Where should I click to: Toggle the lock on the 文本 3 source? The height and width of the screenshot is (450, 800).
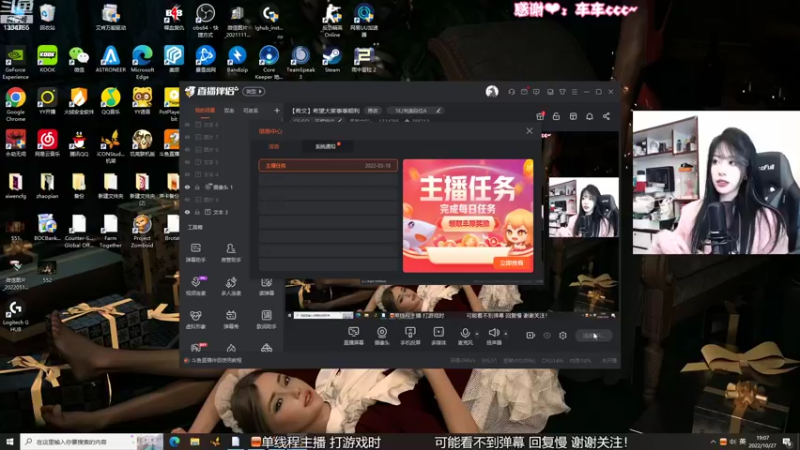pyautogui.click(x=197, y=212)
